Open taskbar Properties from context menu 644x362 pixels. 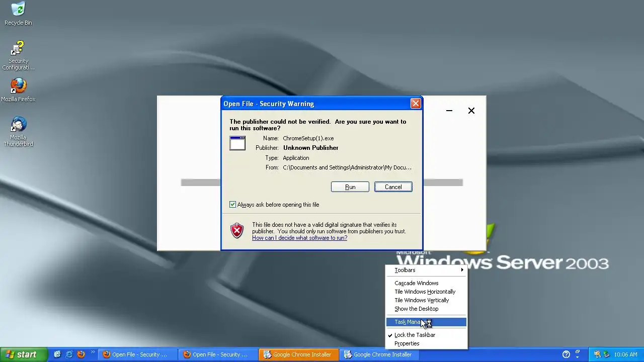[x=427, y=343]
